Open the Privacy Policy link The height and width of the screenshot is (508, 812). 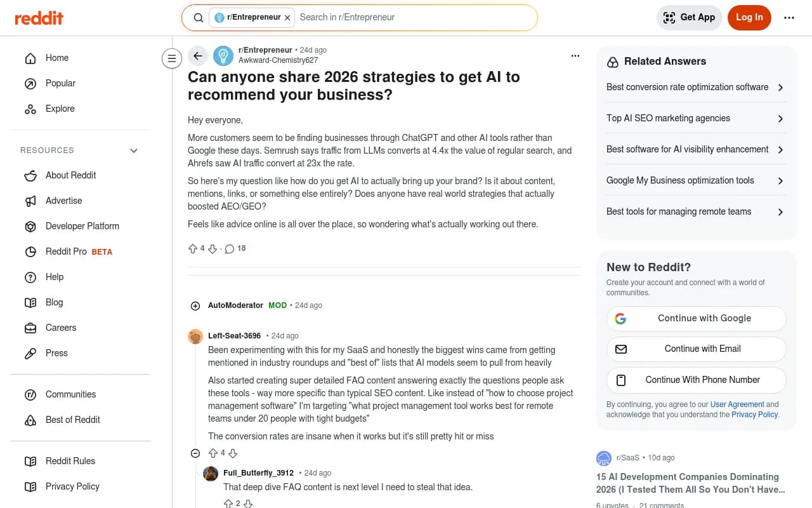coord(72,486)
